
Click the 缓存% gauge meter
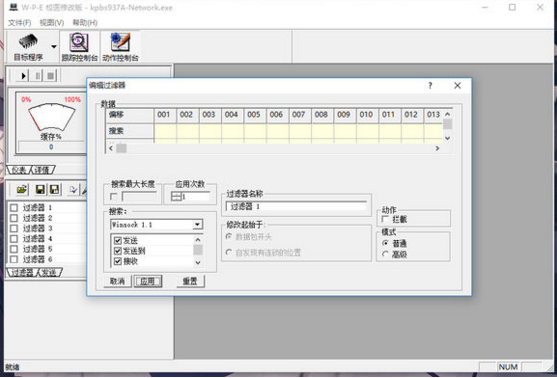click(x=52, y=116)
